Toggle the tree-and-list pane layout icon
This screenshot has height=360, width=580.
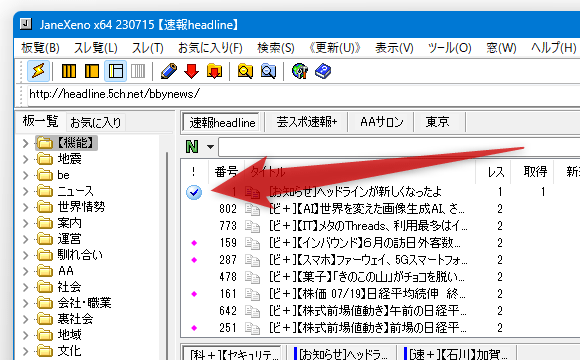coord(115,71)
